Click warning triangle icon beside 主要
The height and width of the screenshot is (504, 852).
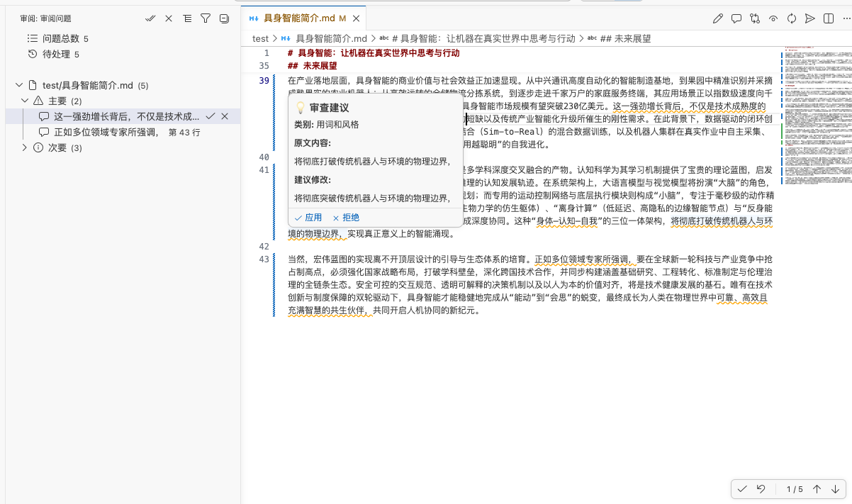[38, 101]
